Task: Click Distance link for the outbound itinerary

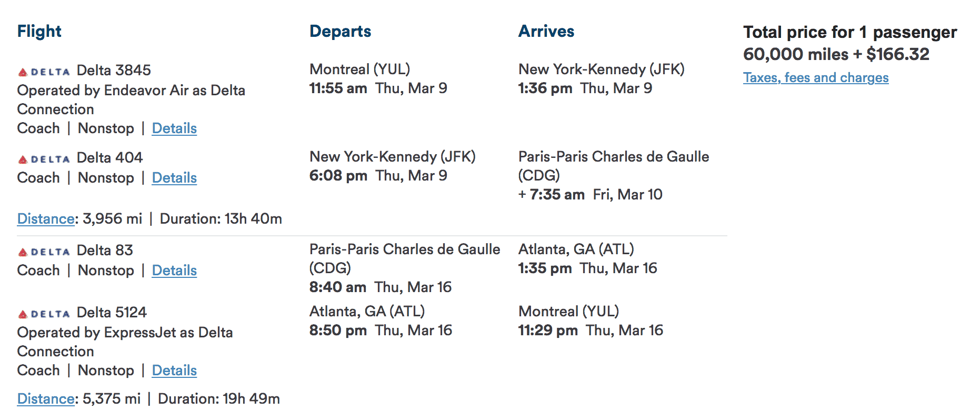Action: coord(45,218)
